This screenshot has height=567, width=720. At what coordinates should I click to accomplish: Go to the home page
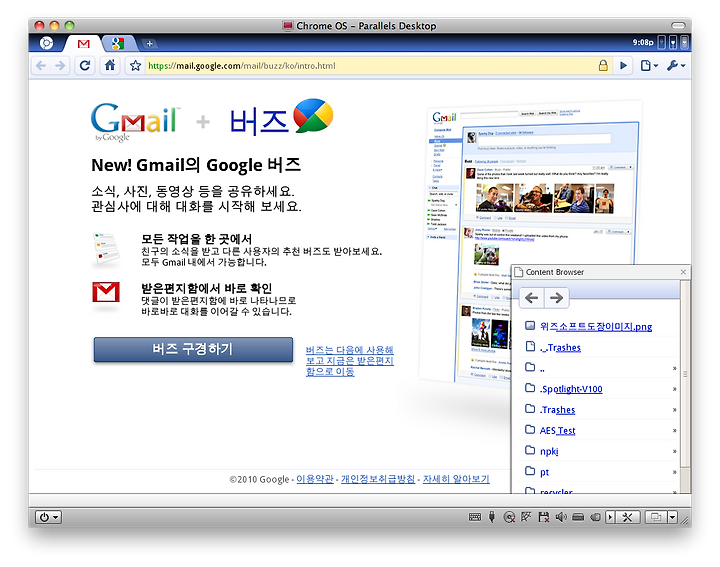[110, 66]
